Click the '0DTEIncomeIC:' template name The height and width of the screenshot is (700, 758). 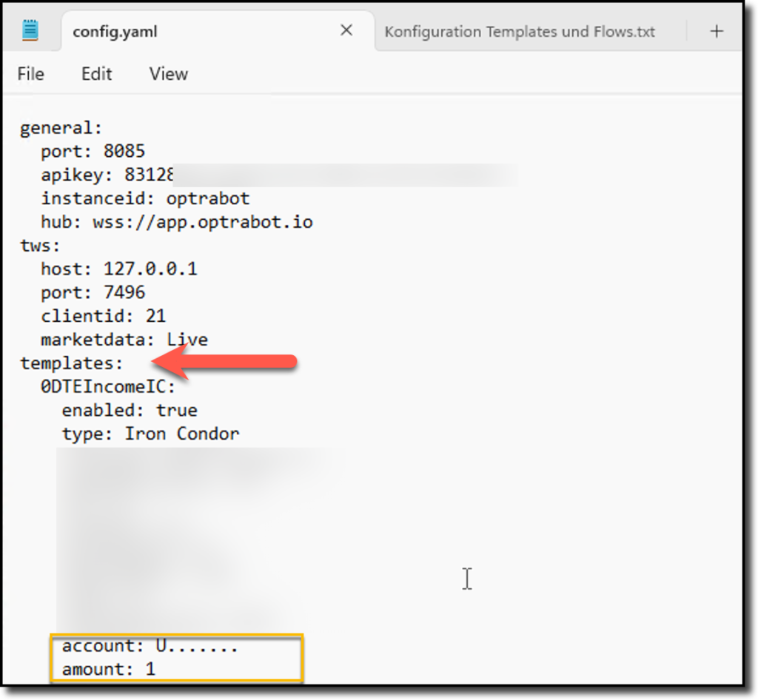(x=108, y=387)
